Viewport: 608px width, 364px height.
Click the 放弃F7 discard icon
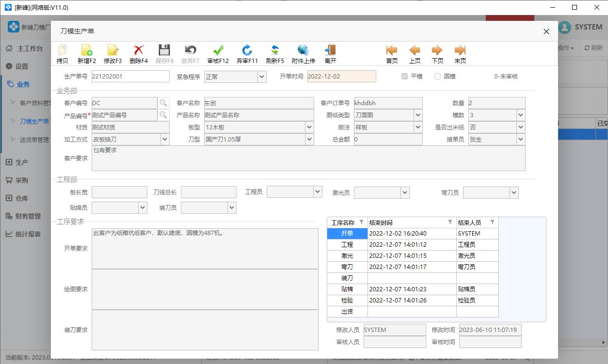click(x=191, y=50)
